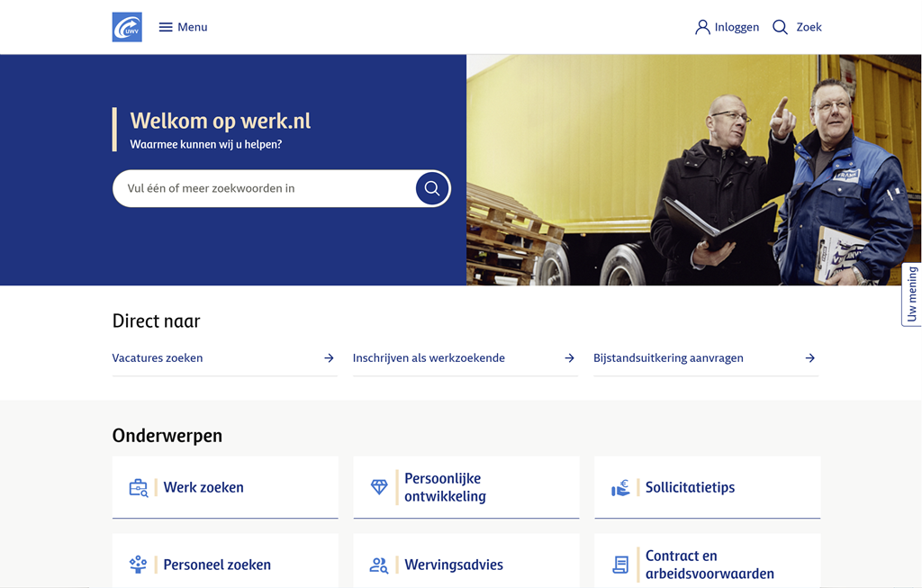The height and width of the screenshot is (588, 922).
Task: Click the arrow beside Inschrijven als werkzoekende
Action: pos(569,357)
